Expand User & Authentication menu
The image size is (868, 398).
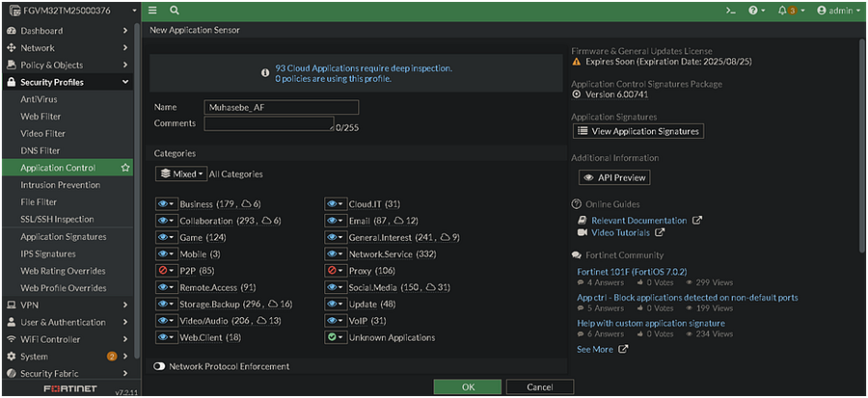[x=67, y=322]
